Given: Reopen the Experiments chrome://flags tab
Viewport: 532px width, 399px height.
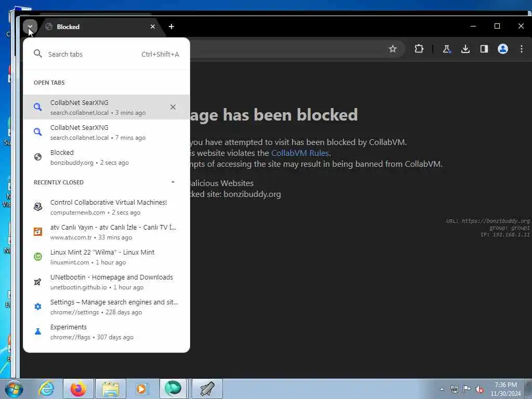Looking at the screenshot, I should [107, 331].
